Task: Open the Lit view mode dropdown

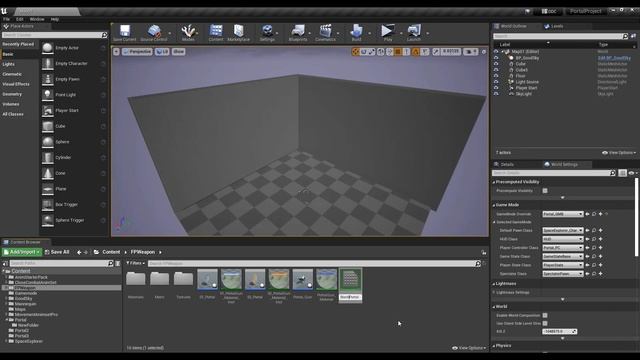Action: (162, 52)
